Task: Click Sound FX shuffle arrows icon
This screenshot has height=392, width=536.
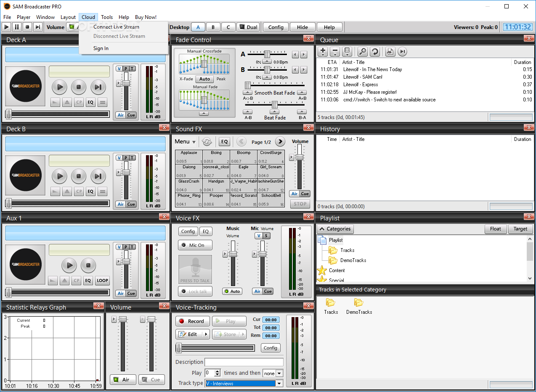Action: (x=207, y=142)
